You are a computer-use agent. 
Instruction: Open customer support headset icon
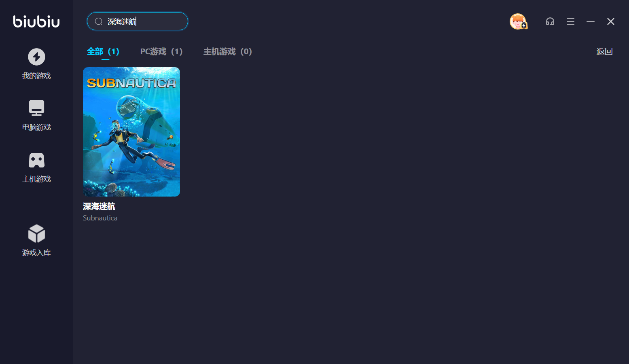coord(550,21)
